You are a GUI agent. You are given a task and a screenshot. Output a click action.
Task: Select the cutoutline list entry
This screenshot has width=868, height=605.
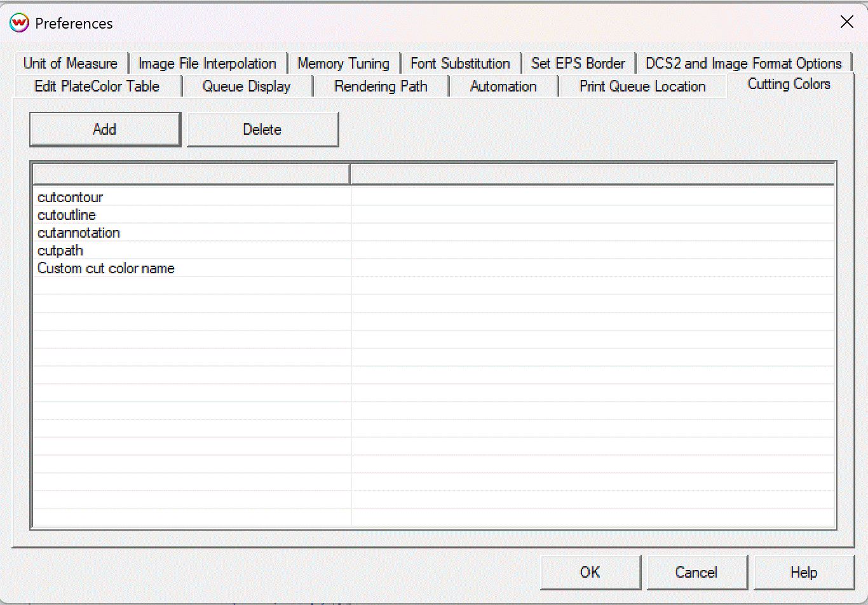(x=67, y=215)
